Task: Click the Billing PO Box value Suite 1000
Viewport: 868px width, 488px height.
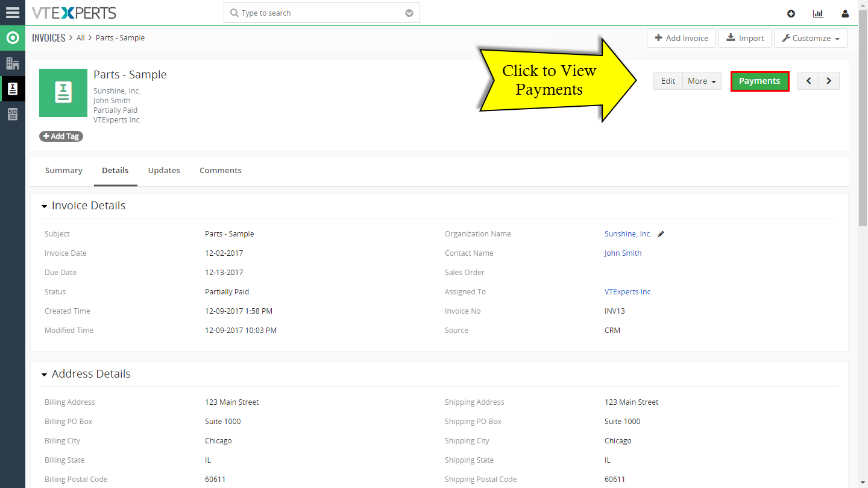Action: (222, 422)
